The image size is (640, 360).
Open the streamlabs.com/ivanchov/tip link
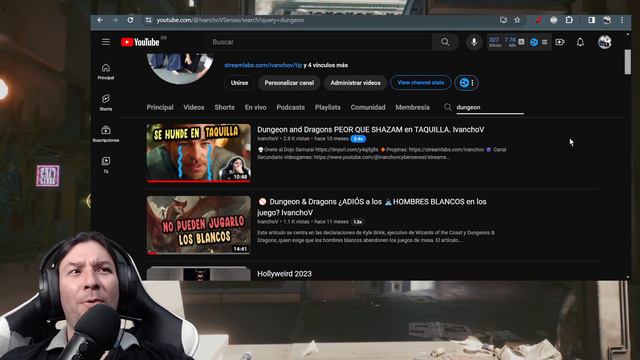263,65
